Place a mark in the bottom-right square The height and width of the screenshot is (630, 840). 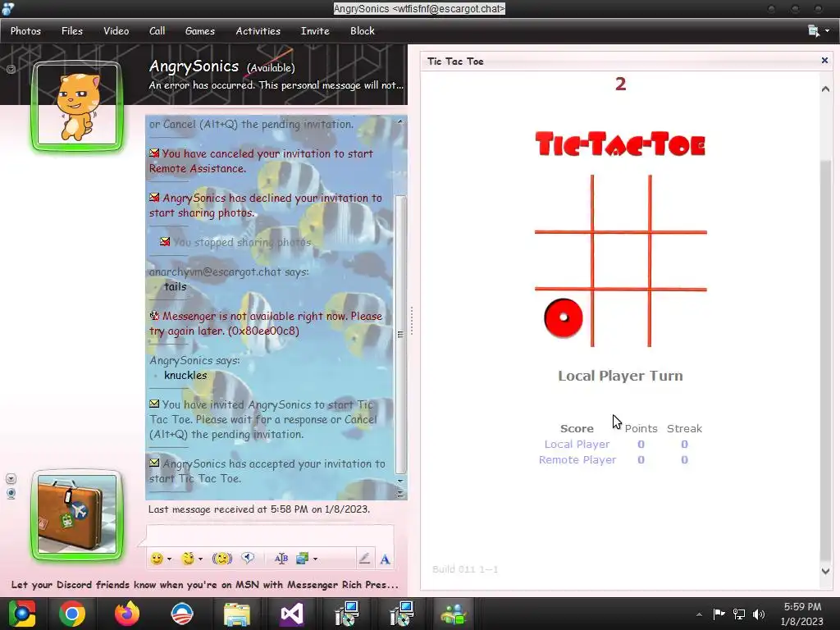pyautogui.click(x=678, y=319)
